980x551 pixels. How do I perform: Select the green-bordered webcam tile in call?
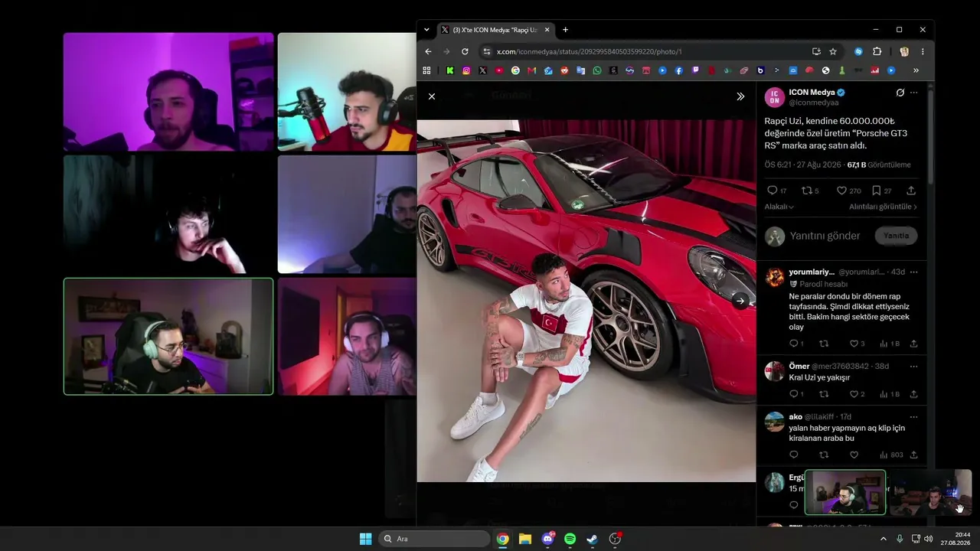[x=168, y=336]
